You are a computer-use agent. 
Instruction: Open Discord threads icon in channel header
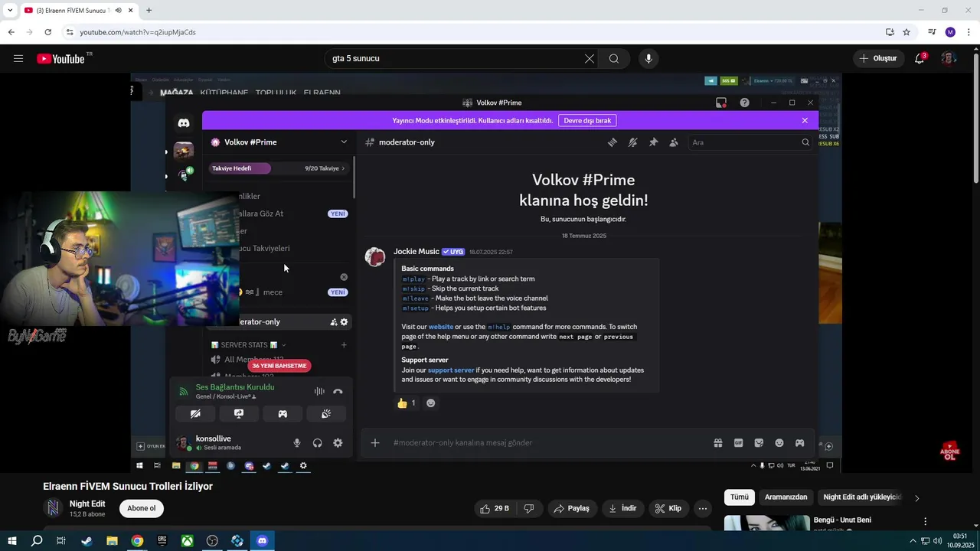coord(612,142)
